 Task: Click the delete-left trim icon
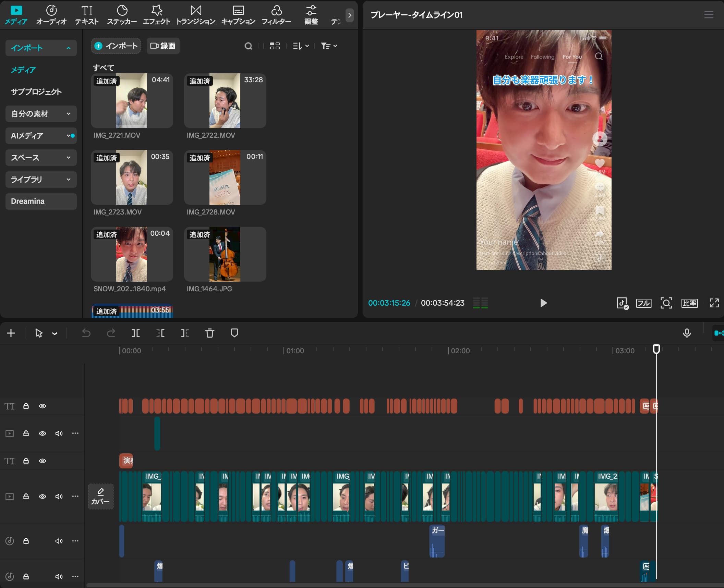160,333
